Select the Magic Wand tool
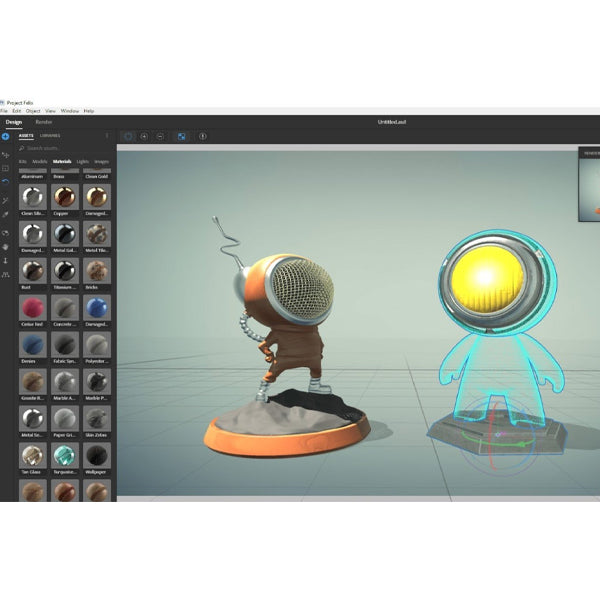The width and height of the screenshot is (600, 600). [6, 199]
